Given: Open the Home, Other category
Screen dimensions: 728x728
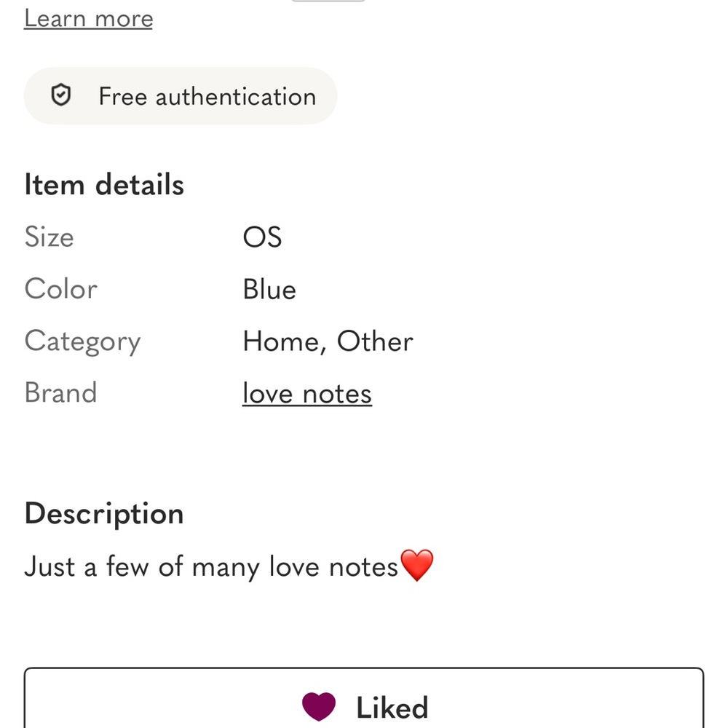Looking at the screenshot, I should 328,341.
